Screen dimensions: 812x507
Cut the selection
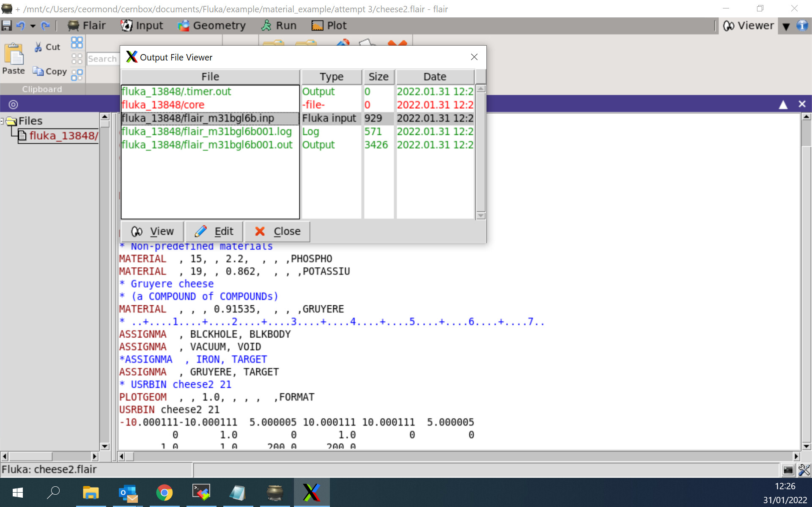(47, 47)
